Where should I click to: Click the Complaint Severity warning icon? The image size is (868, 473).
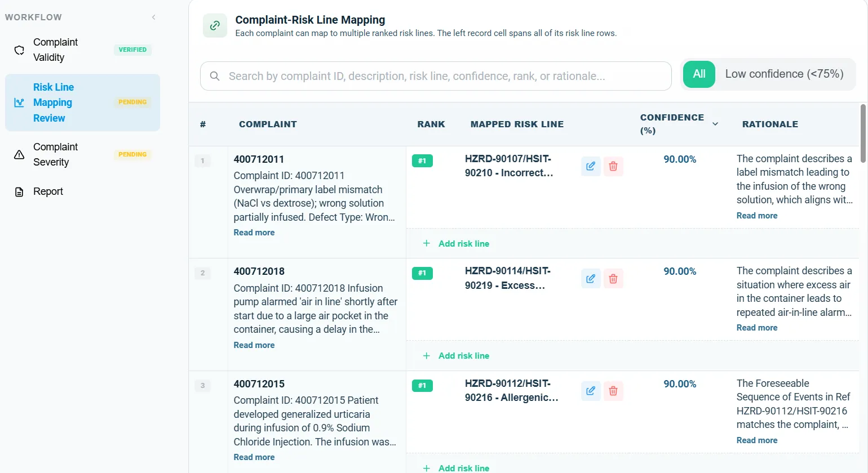[x=19, y=155]
